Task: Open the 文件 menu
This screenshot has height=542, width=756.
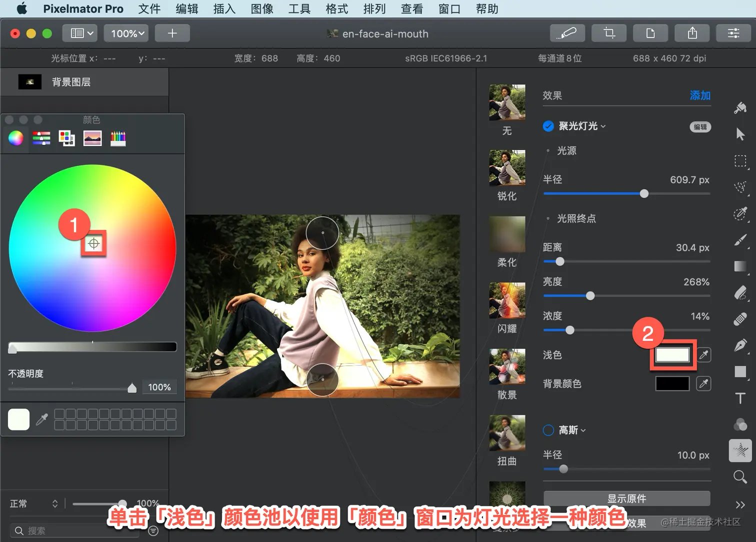Action: point(149,8)
